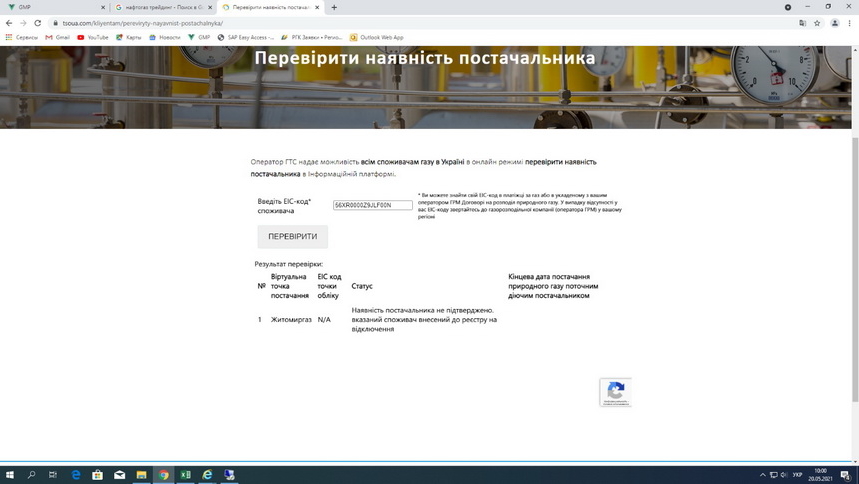The width and height of the screenshot is (859, 484).
Task: Switch to the нафтогаз трейдинг search tab
Action: [160, 7]
